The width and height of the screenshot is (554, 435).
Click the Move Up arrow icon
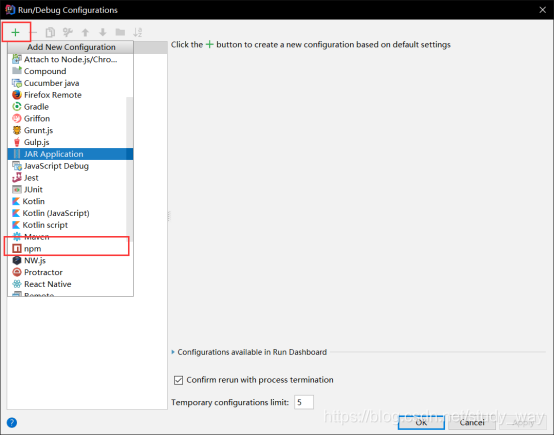pos(85,33)
